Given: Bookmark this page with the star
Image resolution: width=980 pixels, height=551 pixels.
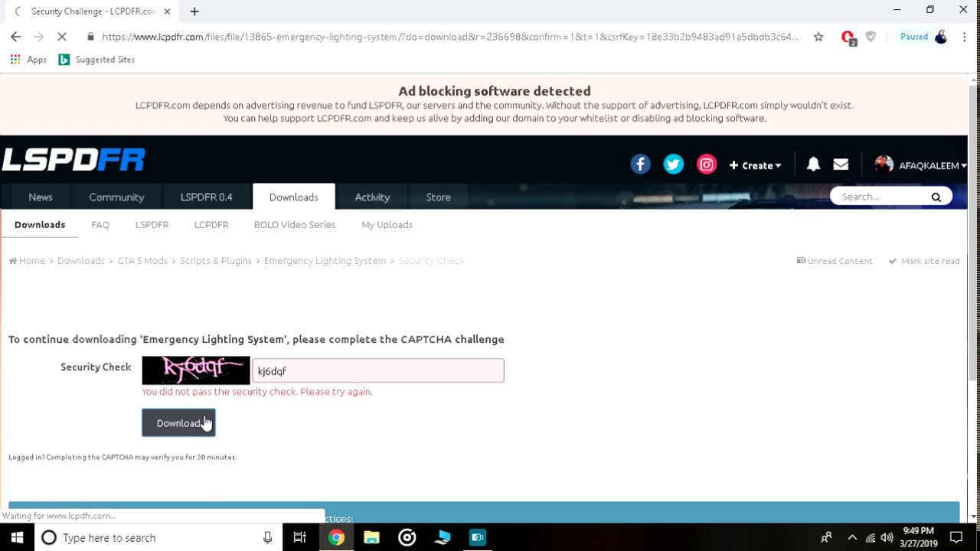Looking at the screenshot, I should (x=818, y=37).
